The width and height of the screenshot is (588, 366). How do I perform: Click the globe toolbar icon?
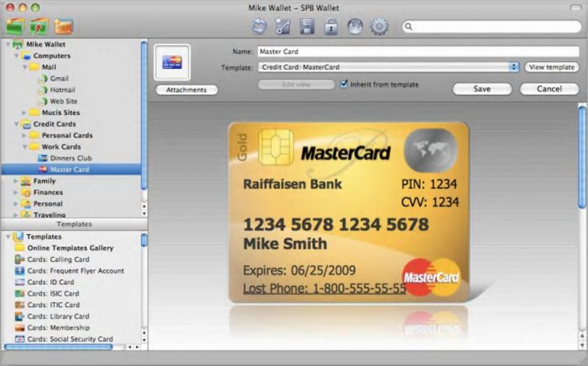click(x=355, y=27)
